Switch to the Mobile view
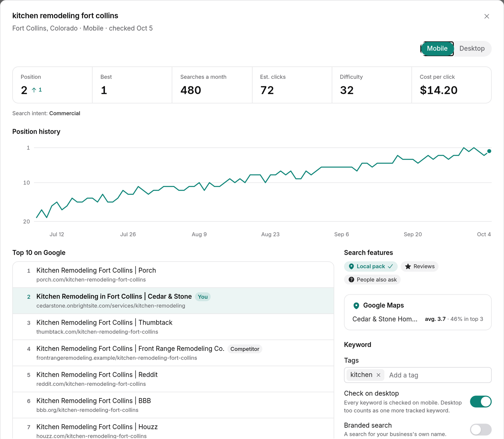Image resolution: width=504 pixels, height=439 pixels. 437,48
